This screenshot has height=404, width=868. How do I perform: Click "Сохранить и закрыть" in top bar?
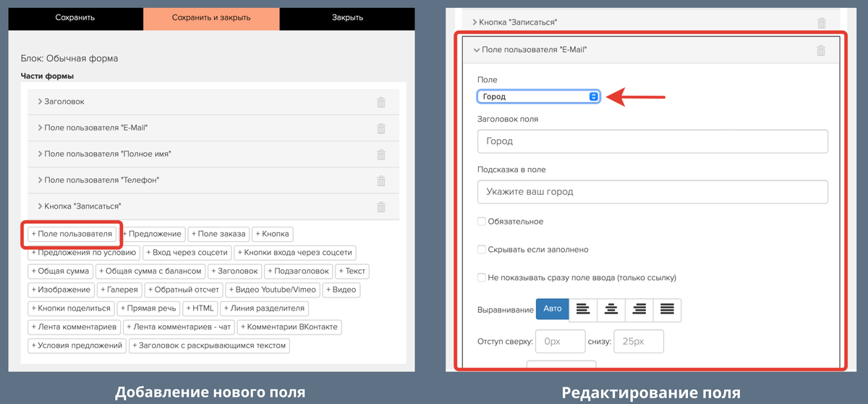tap(211, 17)
